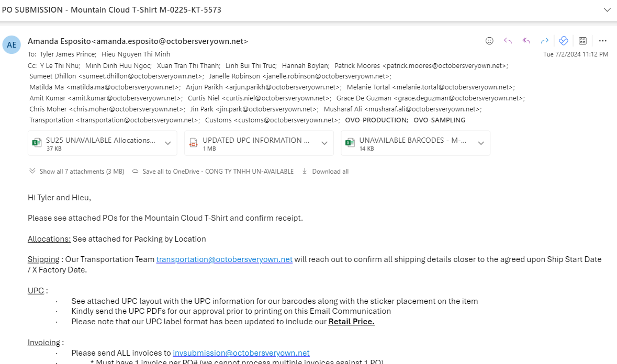Viewport: 617px width, 364px height.
Task: Click the Reply all icon
Action: 526,41
